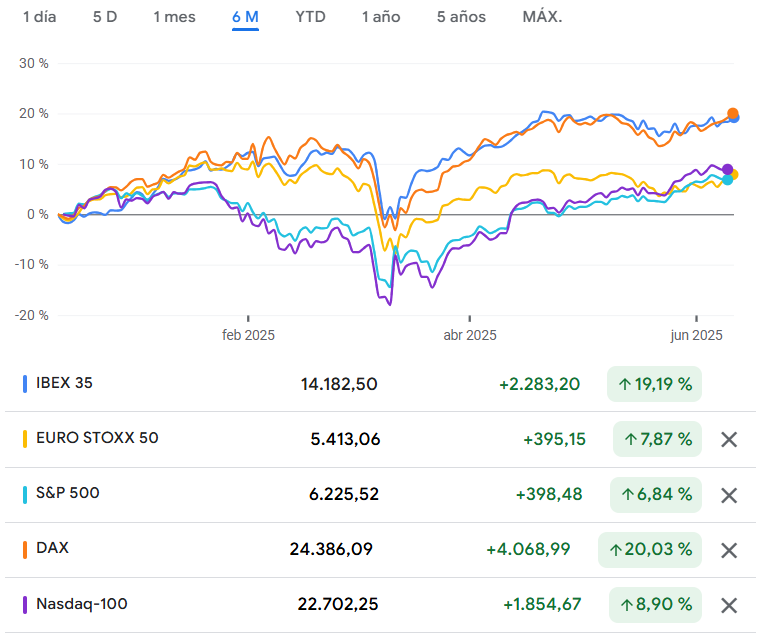This screenshot has height=640, width=774.
Task: Show the 1 mes chart range
Action: tap(174, 17)
